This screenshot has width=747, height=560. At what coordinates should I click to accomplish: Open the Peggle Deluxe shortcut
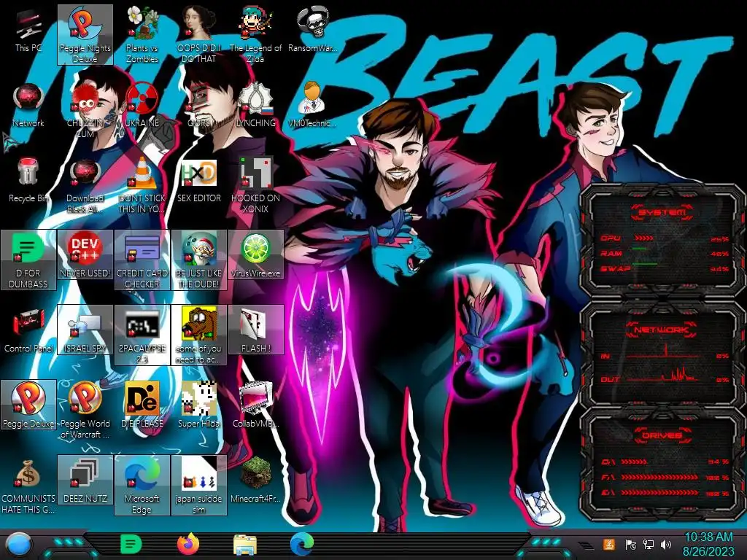(28, 405)
